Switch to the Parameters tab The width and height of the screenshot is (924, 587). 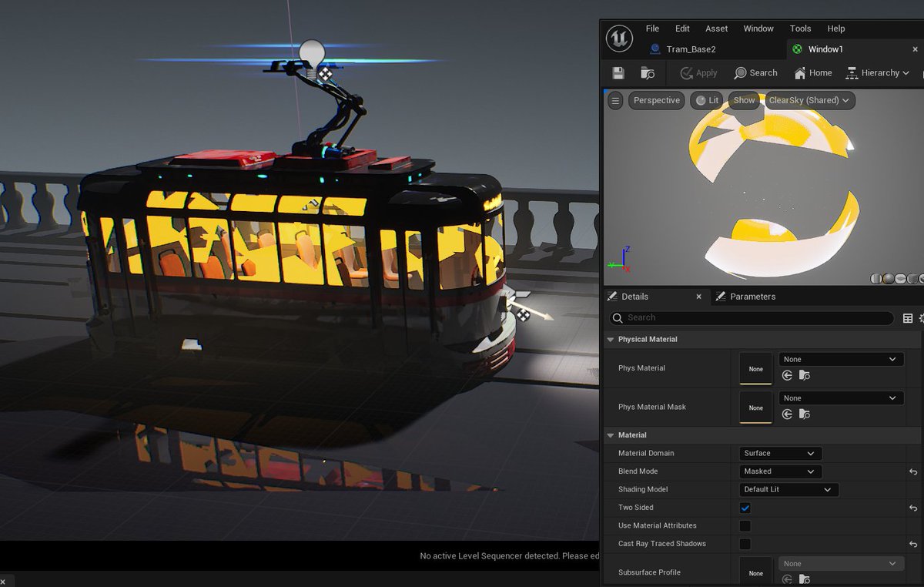752,297
